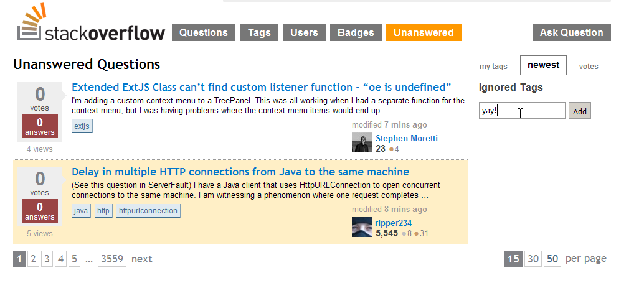The image size is (644, 283).
Task: Show 15 questions per page
Action: click(x=513, y=259)
